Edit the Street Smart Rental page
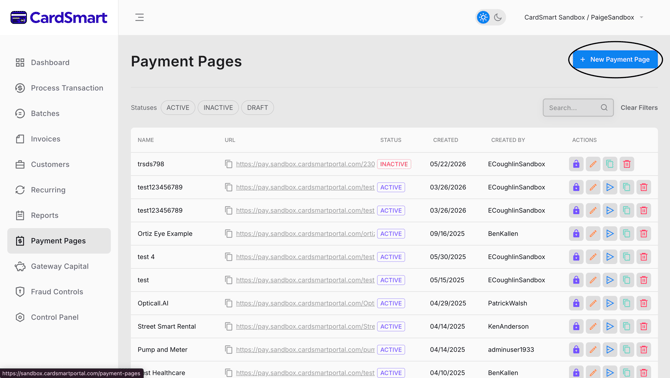The image size is (670, 378). (x=593, y=326)
